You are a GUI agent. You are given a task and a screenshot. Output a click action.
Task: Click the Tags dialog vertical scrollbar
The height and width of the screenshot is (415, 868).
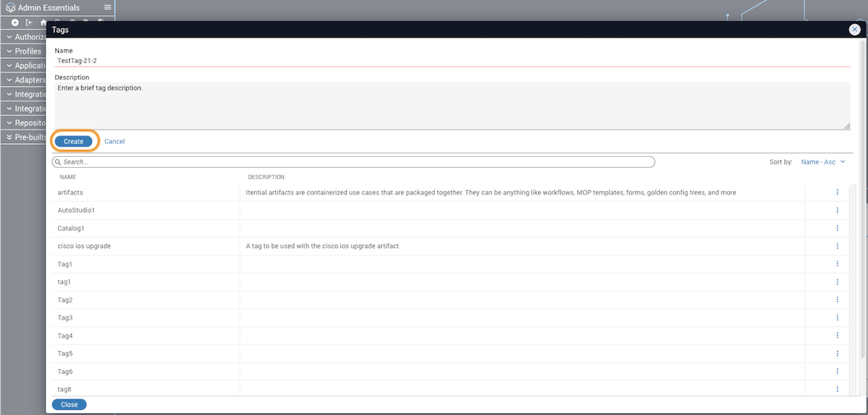click(x=862, y=199)
